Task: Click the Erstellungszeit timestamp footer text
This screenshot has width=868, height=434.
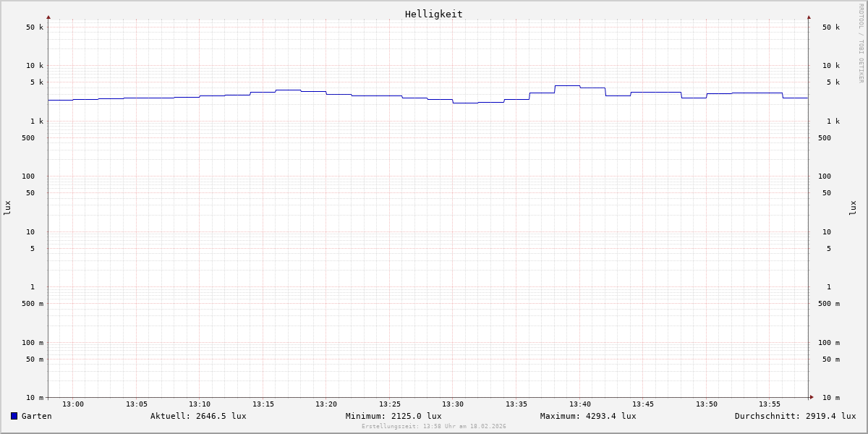Action: click(434, 427)
